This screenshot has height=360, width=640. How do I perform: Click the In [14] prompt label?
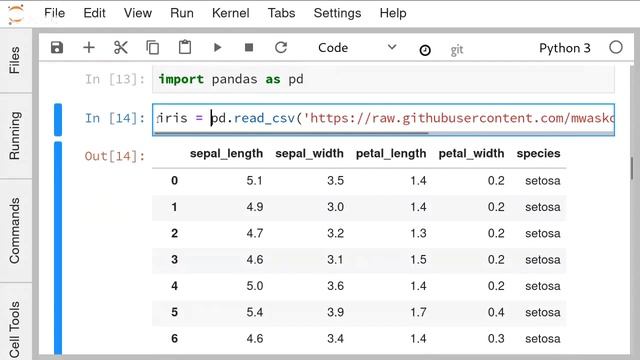click(115, 118)
